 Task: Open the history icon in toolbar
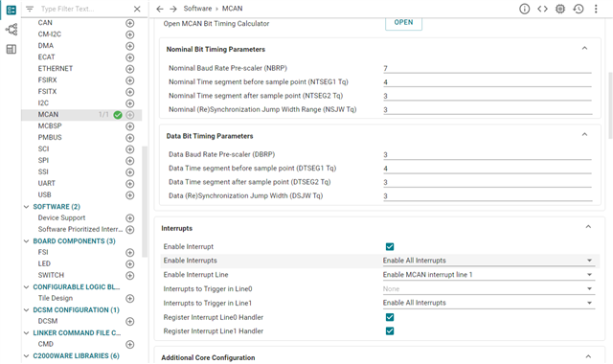tap(579, 9)
